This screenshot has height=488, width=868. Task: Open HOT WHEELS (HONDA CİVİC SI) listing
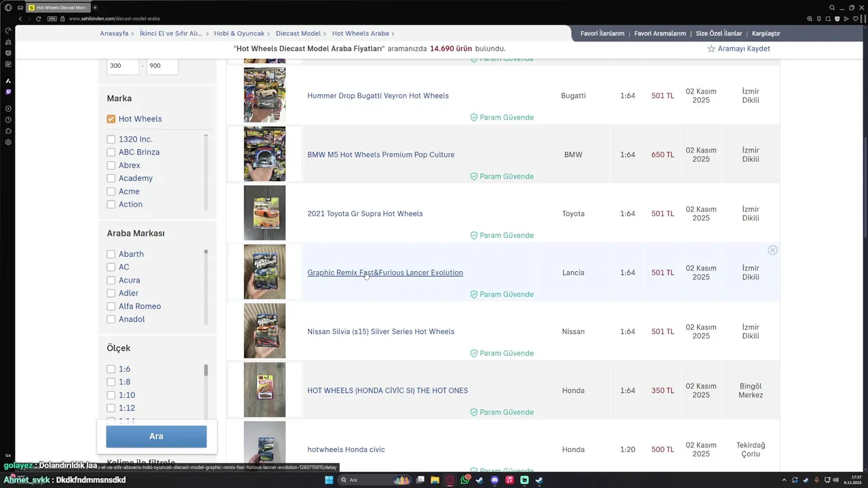click(387, 390)
